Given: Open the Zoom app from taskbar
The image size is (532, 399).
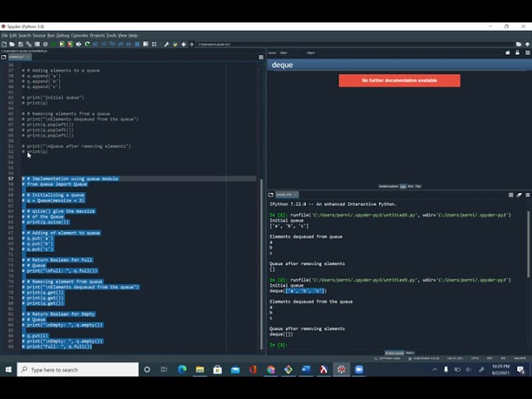Looking at the screenshot, I should [x=359, y=369].
